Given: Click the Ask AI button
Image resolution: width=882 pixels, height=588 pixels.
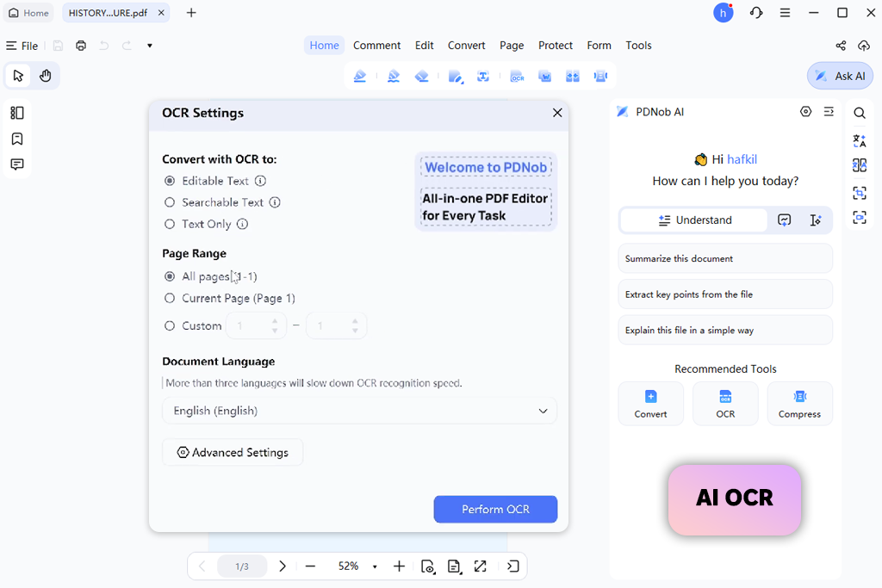Looking at the screenshot, I should point(841,76).
